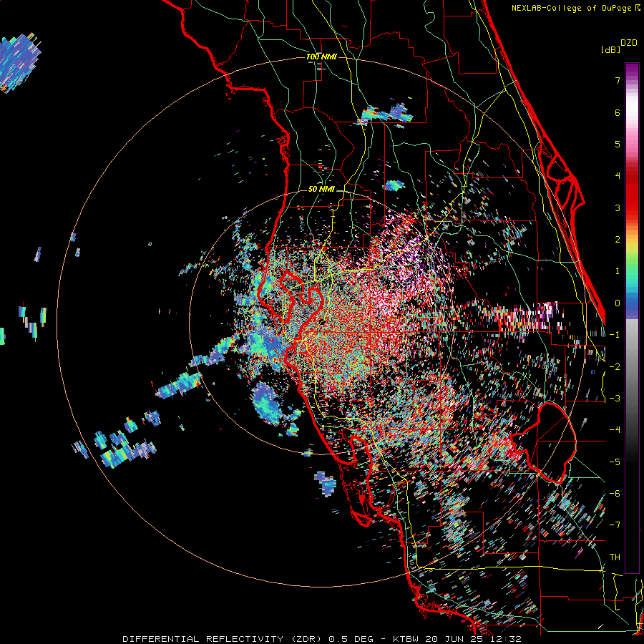Click the -2 dB scale label

coord(615,366)
